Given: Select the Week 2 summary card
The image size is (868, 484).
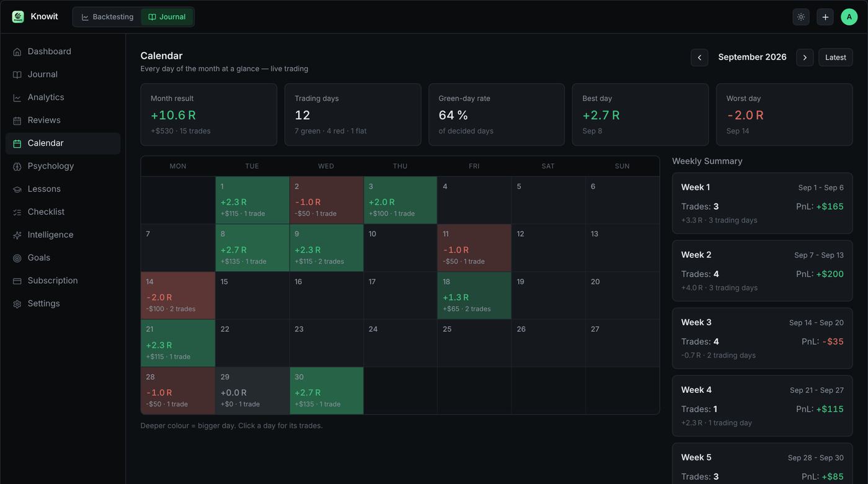Looking at the screenshot, I should [x=763, y=271].
